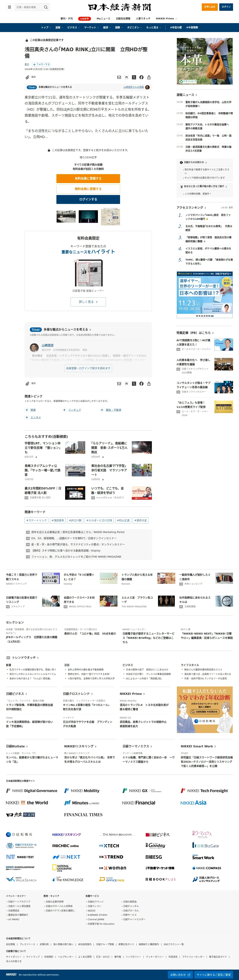Toggle the 東京 フォローする button
Image resolution: width=239 pixels, height=980 pixels.
coord(42,64)
